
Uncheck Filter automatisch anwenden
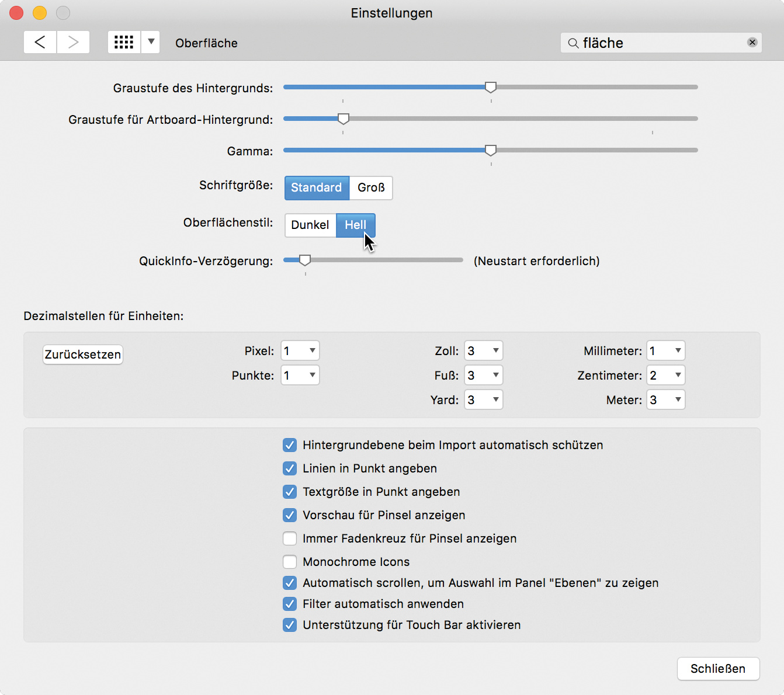click(290, 604)
